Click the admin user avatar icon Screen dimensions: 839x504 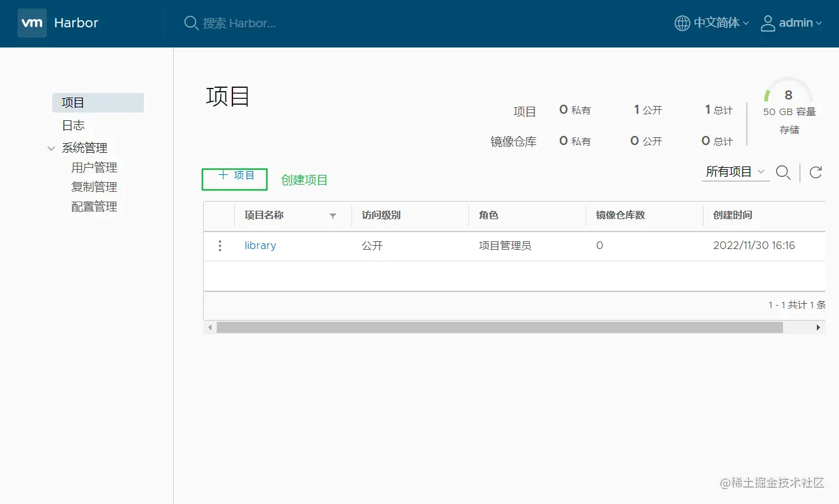[768, 23]
